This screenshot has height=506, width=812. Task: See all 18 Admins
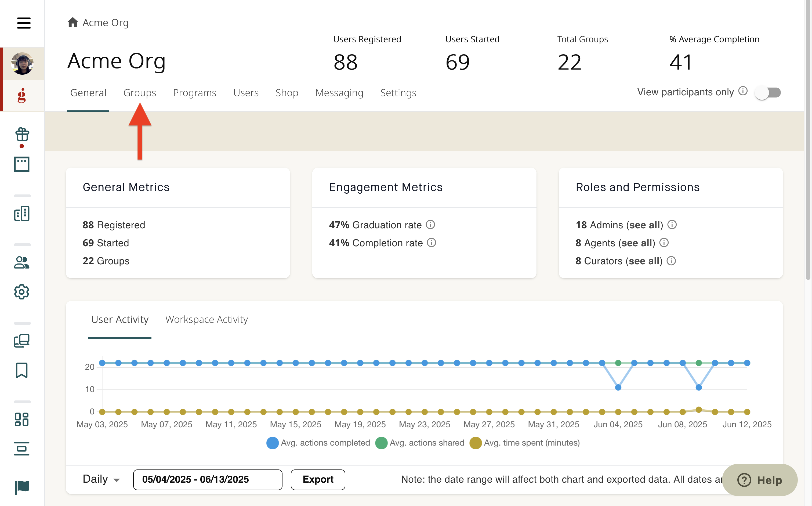644,225
